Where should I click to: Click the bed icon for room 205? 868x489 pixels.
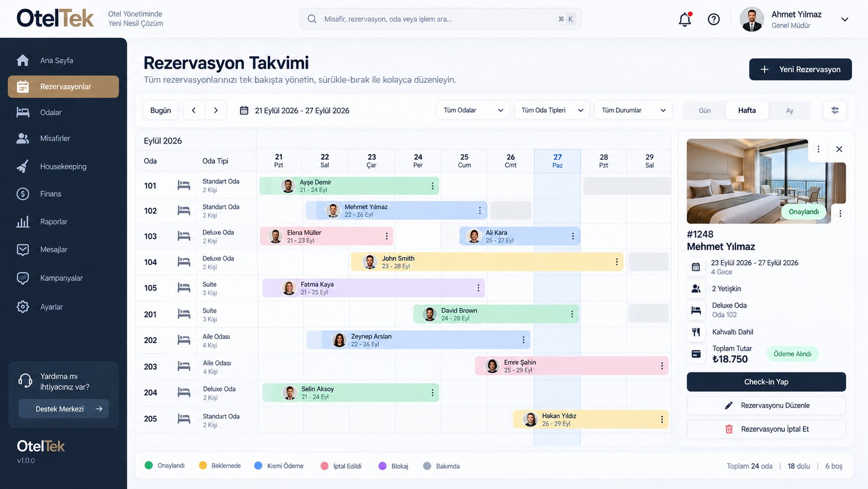(x=184, y=419)
